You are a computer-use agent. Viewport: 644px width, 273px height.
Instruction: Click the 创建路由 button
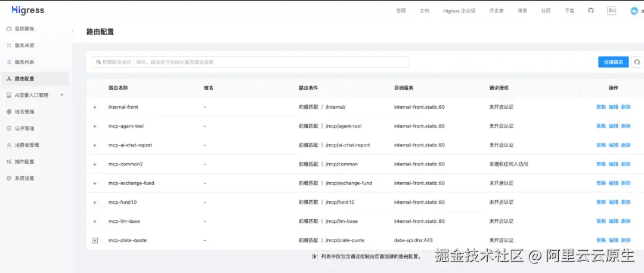click(x=613, y=62)
